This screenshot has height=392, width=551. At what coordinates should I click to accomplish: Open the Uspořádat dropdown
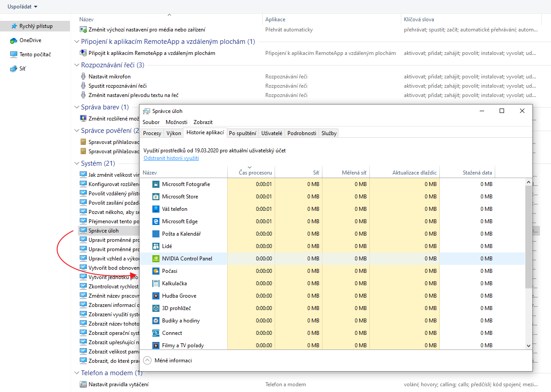pos(22,7)
